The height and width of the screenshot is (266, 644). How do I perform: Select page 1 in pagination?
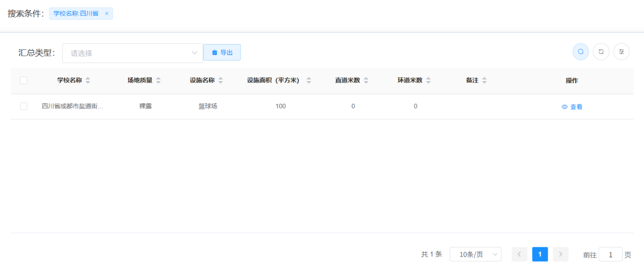[x=539, y=254]
